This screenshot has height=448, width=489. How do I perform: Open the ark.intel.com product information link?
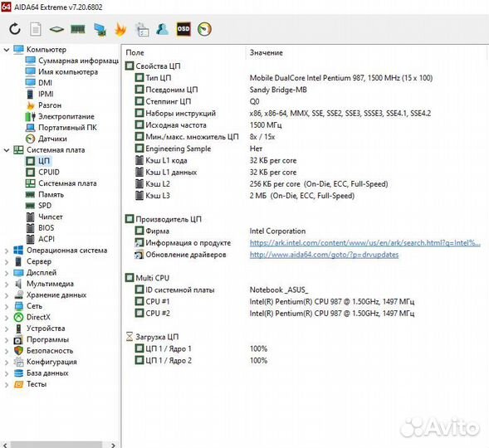(x=364, y=243)
